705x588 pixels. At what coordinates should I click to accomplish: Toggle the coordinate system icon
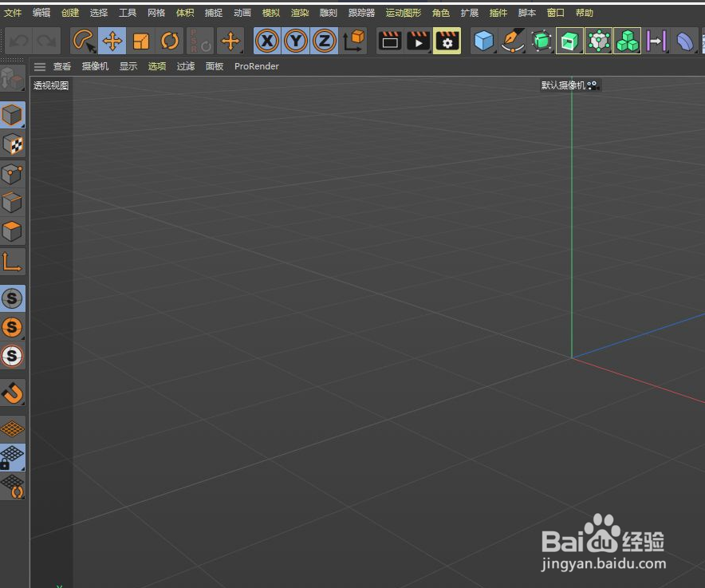click(353, 41)
